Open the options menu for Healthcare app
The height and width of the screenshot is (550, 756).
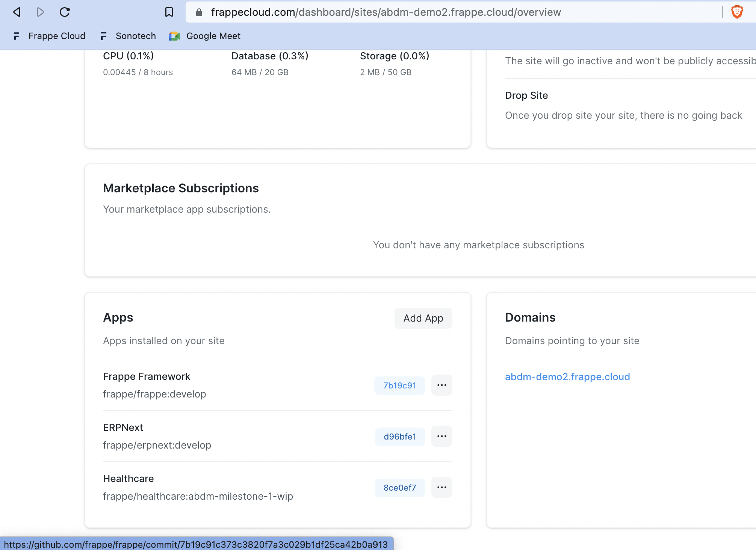click(x=442, y=487)
